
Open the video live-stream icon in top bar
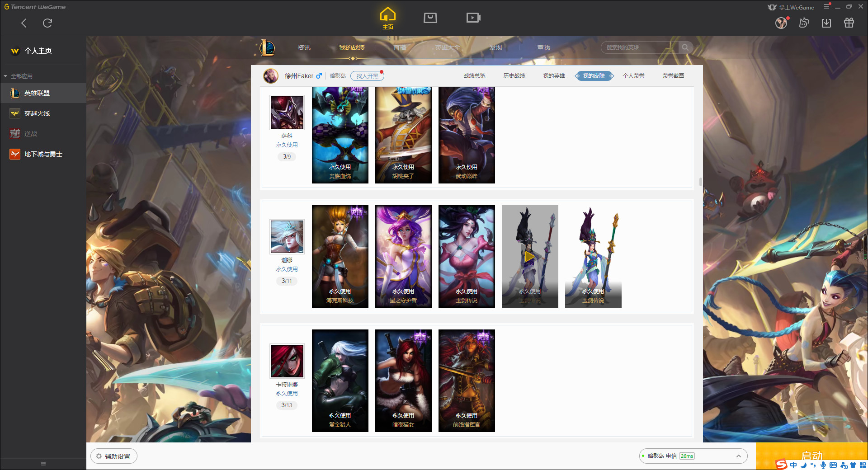473,18
